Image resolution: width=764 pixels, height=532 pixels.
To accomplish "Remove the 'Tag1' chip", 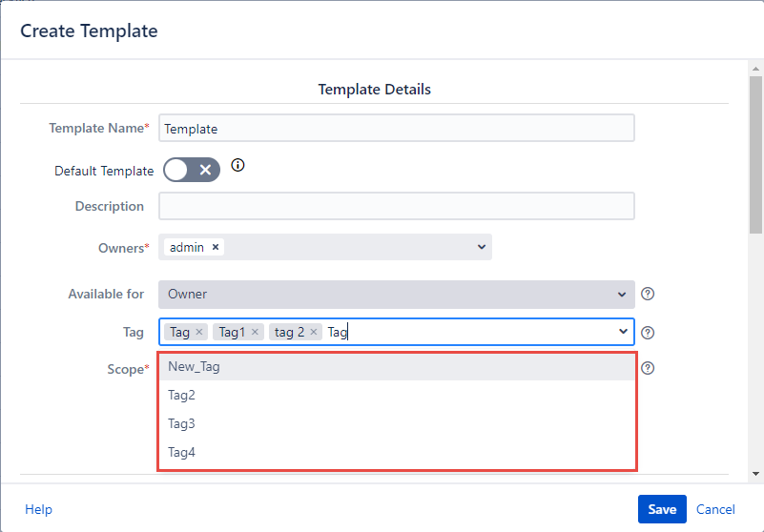I will coord(255,332).
